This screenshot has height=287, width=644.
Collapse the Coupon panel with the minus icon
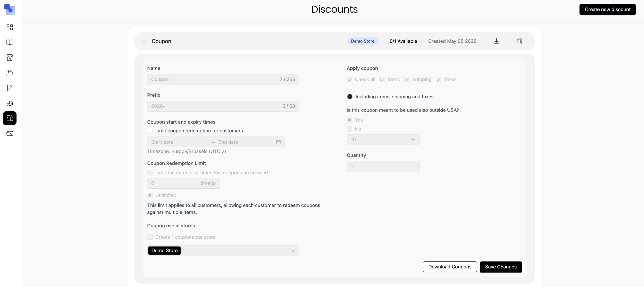144,41
